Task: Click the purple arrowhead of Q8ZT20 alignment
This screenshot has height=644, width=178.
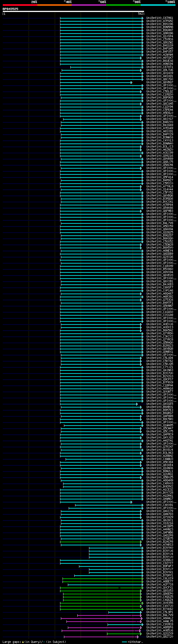Action: [x=138, y=637]
